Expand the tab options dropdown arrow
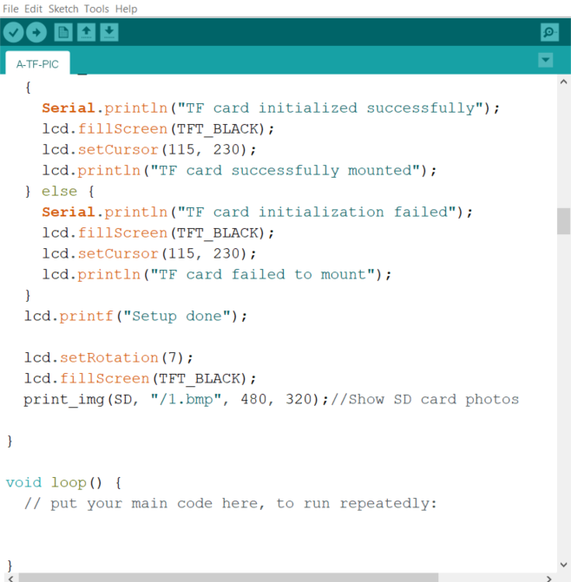 [x=545, y=60]
